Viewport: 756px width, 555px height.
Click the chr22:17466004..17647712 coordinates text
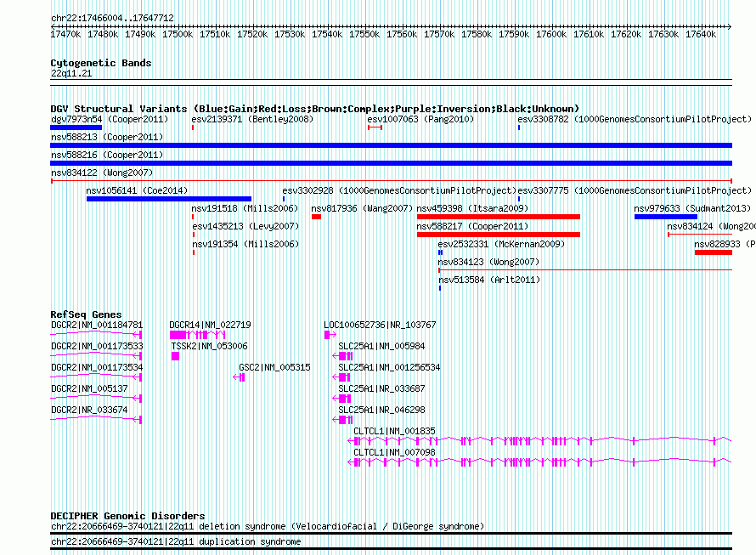point(112,18)
